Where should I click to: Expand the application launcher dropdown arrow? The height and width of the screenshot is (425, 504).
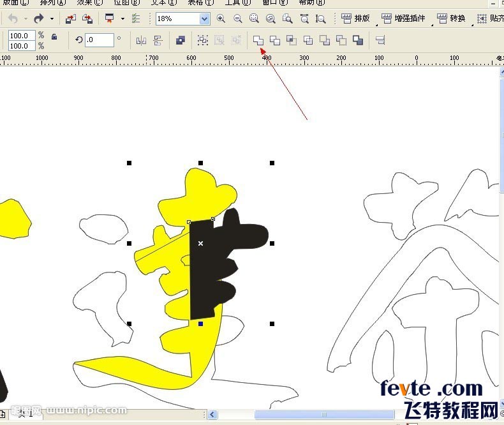122,19
